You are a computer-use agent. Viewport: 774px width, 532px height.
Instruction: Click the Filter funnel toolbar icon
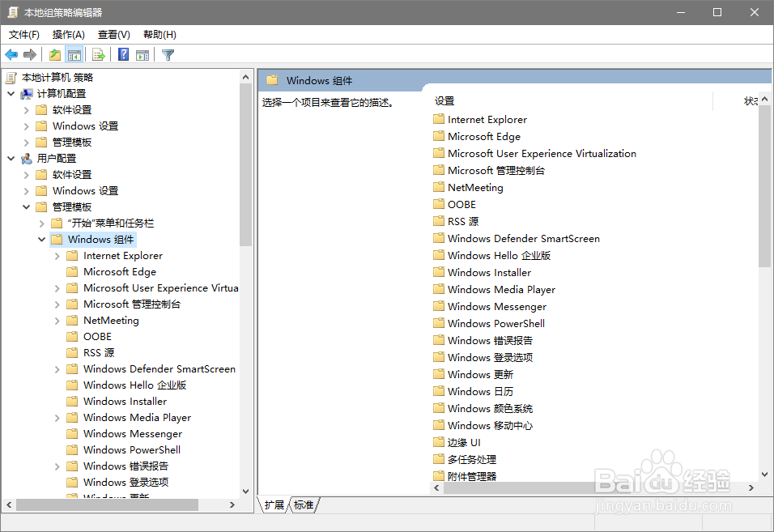[168, 55]
